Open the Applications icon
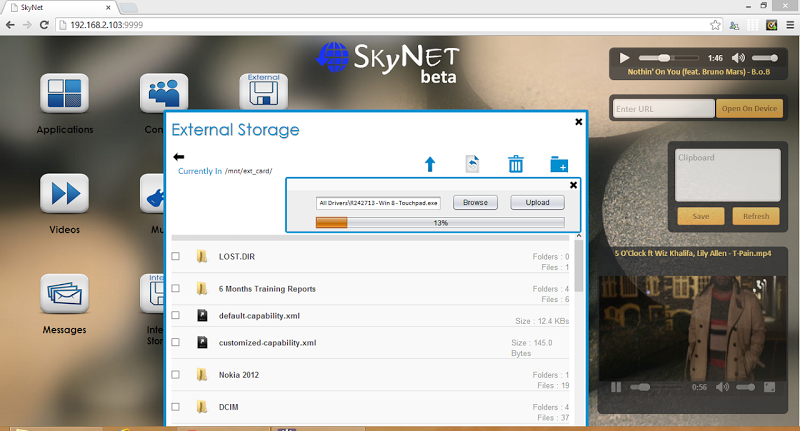The height and width of the screenshot is (431, 800). tap(64, 93)
